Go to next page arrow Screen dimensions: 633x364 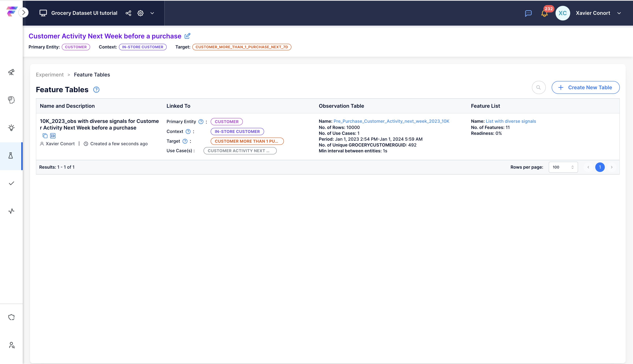612,167
